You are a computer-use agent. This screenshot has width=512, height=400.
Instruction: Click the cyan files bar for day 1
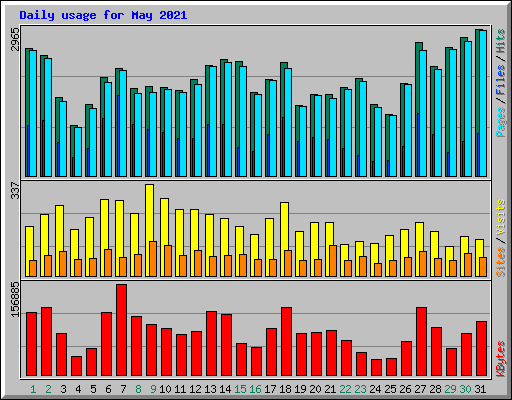point(33,113)
